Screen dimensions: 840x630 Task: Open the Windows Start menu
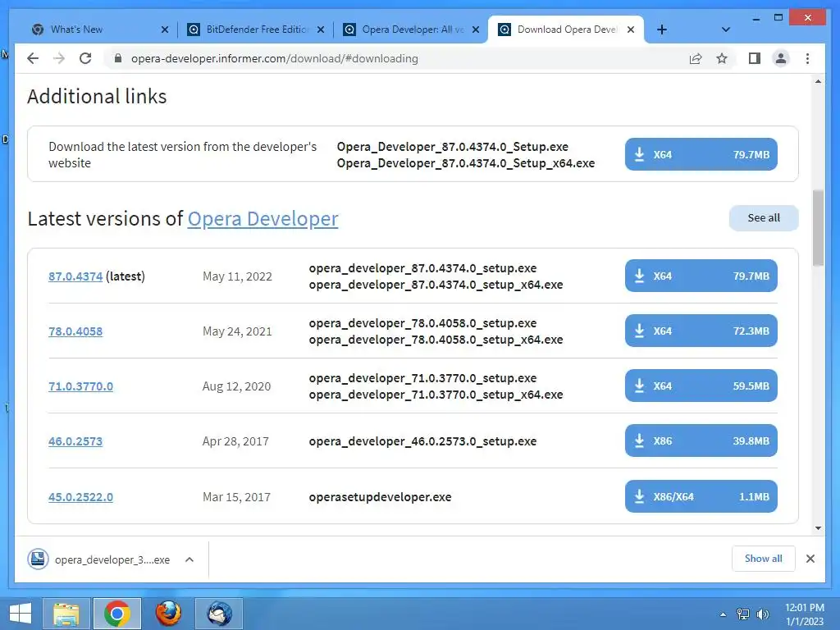pos(21,614)
